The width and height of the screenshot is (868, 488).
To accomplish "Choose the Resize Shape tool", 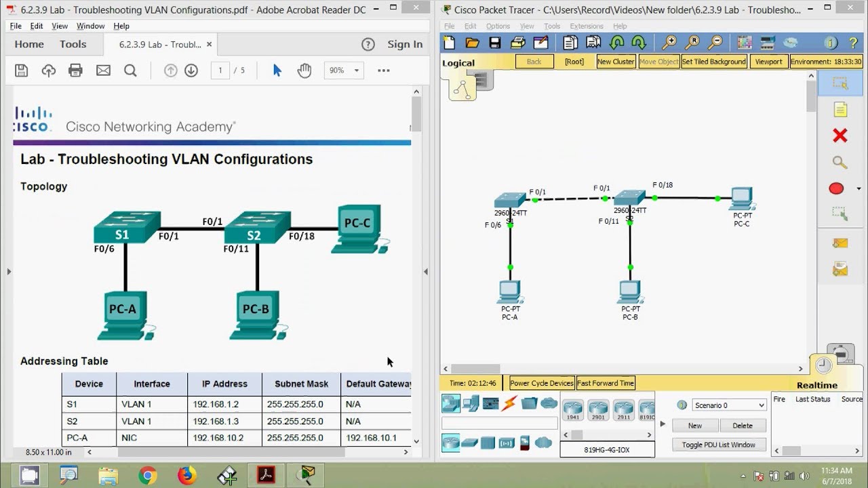I will tap(840, 214).
